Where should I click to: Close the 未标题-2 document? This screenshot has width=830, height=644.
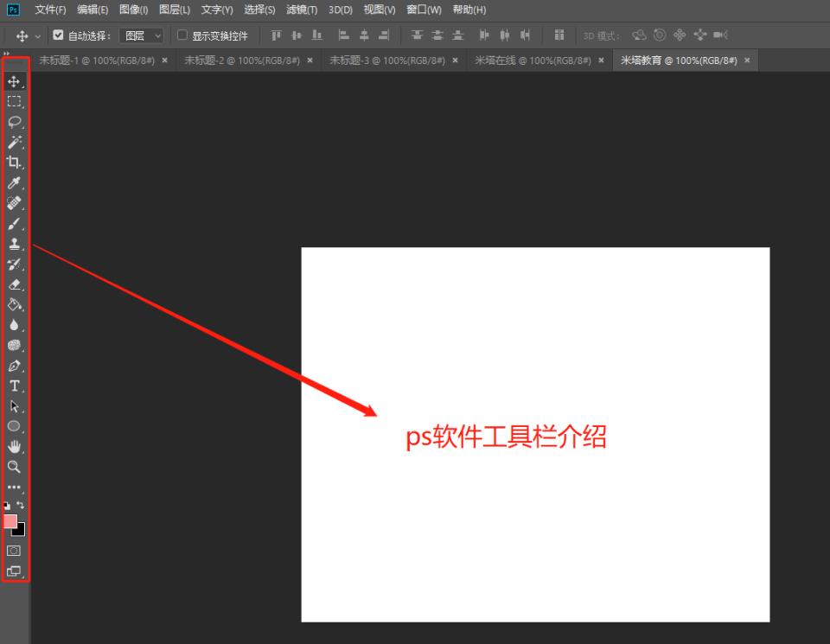[309, 61]
